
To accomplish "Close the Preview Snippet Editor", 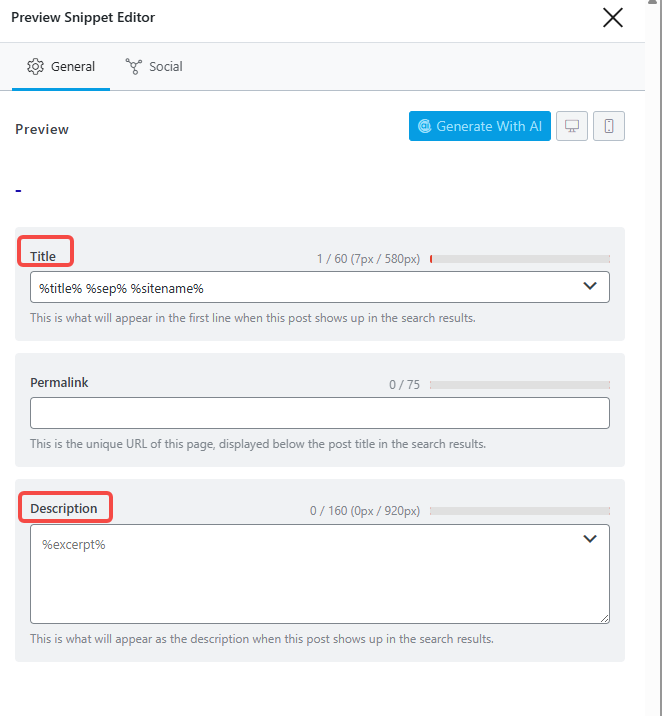I will click(612, 18).
